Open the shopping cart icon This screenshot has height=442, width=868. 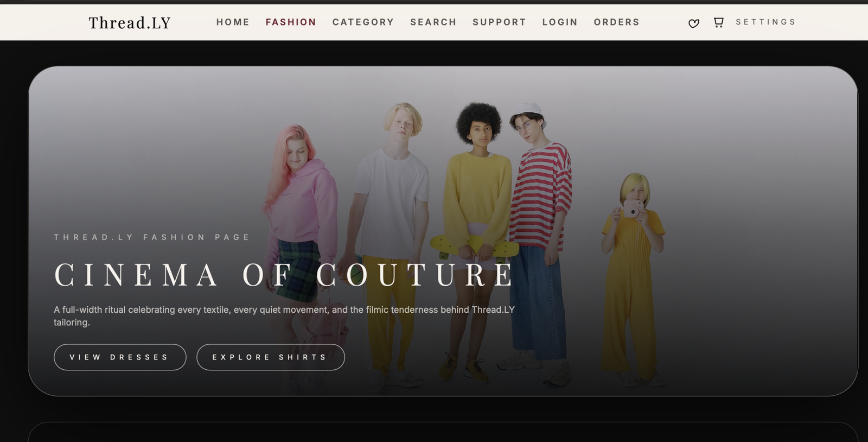coord(718,22)
